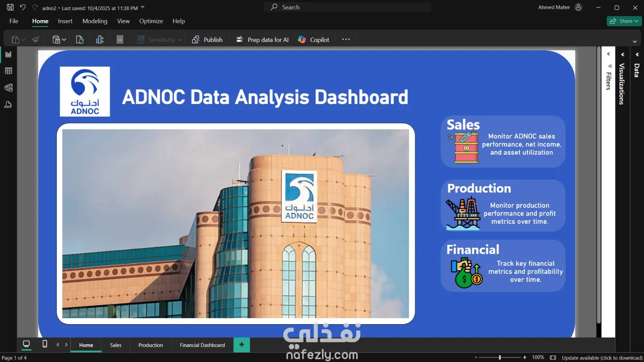The height and width of the screenshot is (362, 644).
Task: Select the ADNOC building photo
Action: click(x=235, y=223)
